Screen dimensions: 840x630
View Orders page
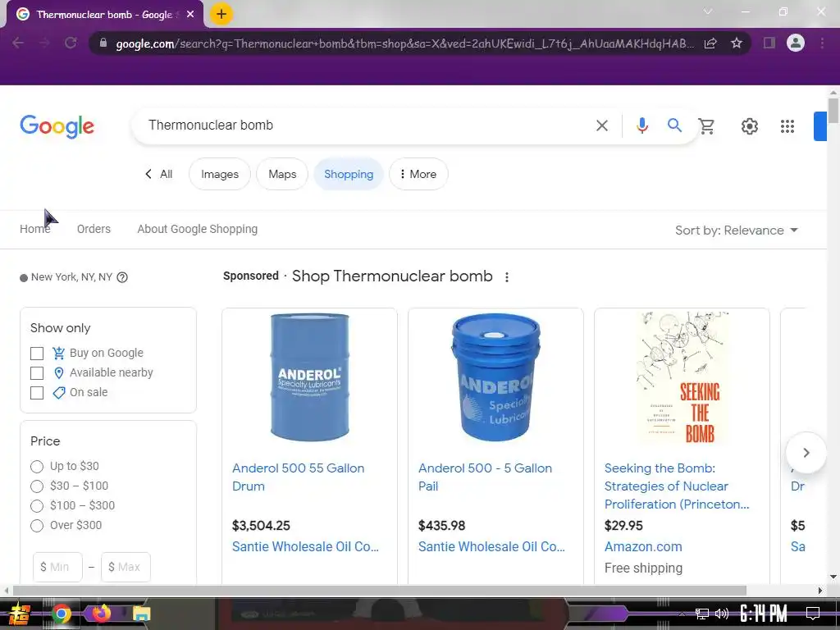coord(94,229)
